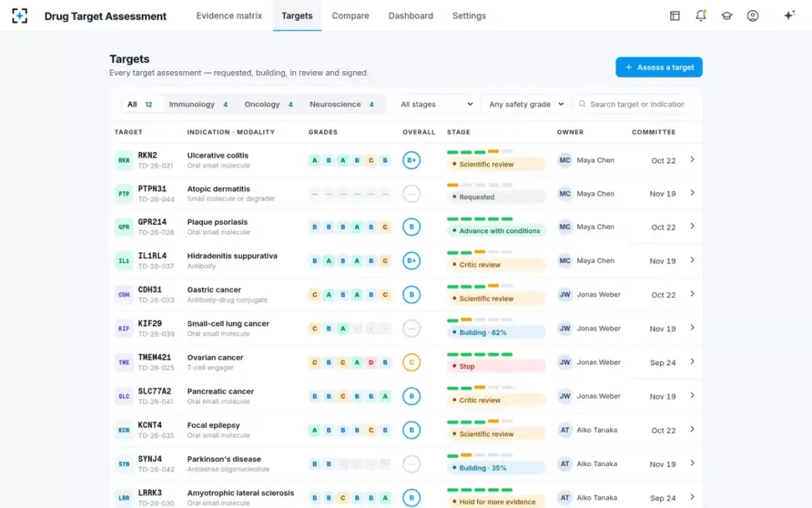
Task: Click Aiko Tanaka avatar in KCNT4 row
Action: pos(565,430)
